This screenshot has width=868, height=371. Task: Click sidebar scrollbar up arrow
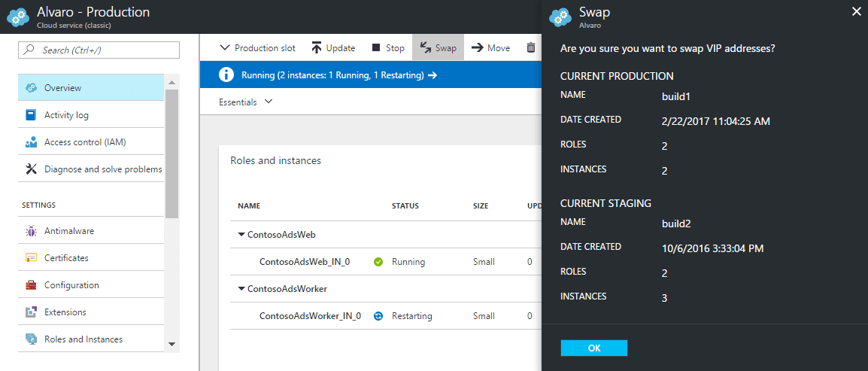[x=171, y=83]
